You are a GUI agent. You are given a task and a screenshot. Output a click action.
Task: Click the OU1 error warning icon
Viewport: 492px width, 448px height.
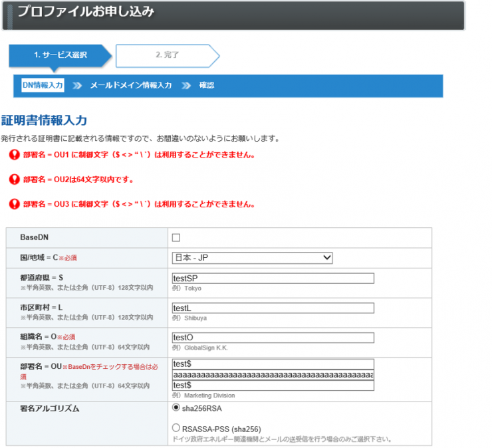(x=15, y=155)
